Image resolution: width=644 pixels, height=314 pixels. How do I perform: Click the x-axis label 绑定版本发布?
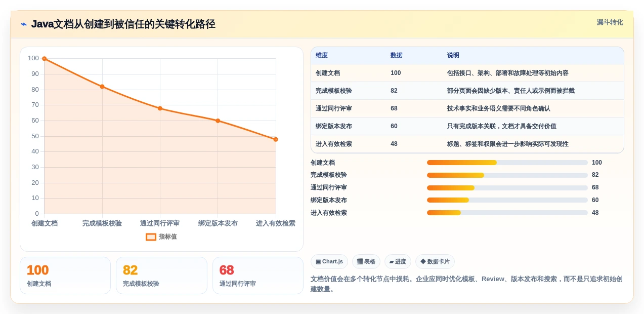click(218, 223)
